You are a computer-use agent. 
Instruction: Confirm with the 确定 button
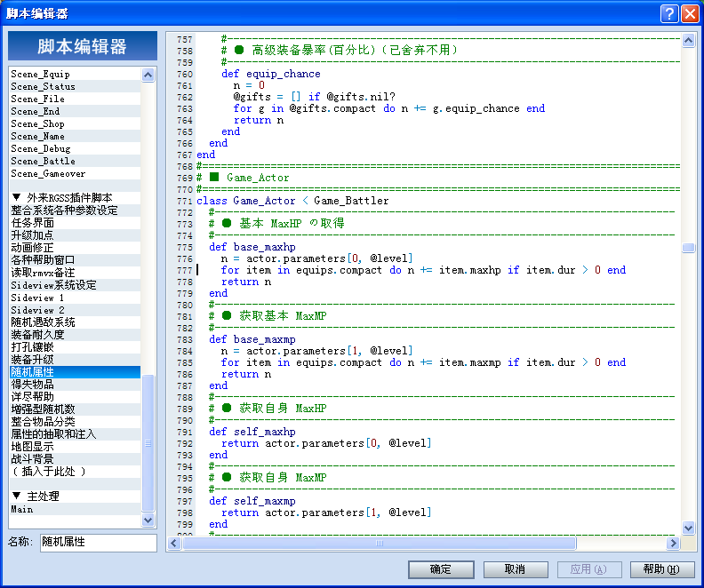441,569
